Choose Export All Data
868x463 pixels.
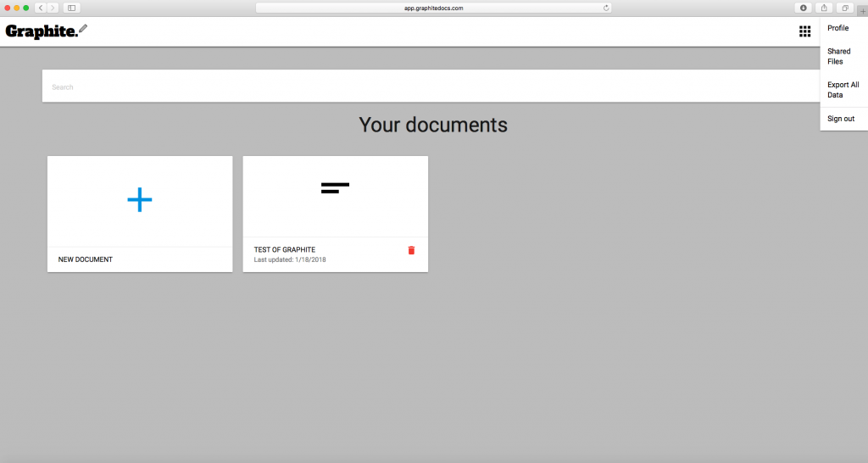[x=843, y=90]
